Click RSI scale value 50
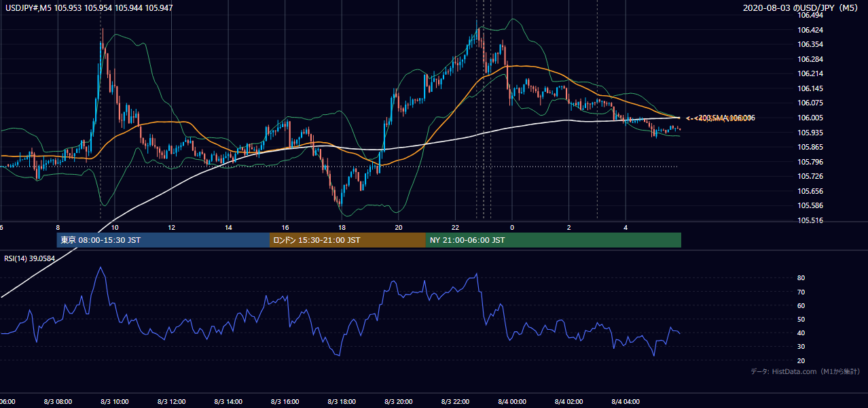This screenshot has height=408, width=868. click(801, 319)
